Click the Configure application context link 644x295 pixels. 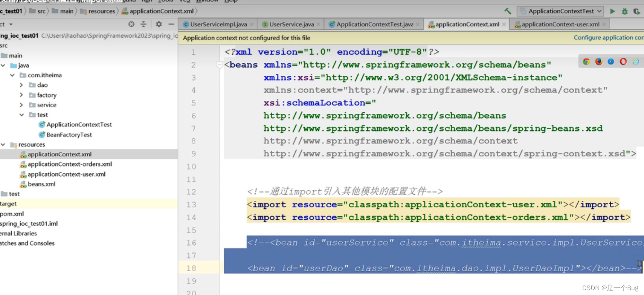(609, 38)
